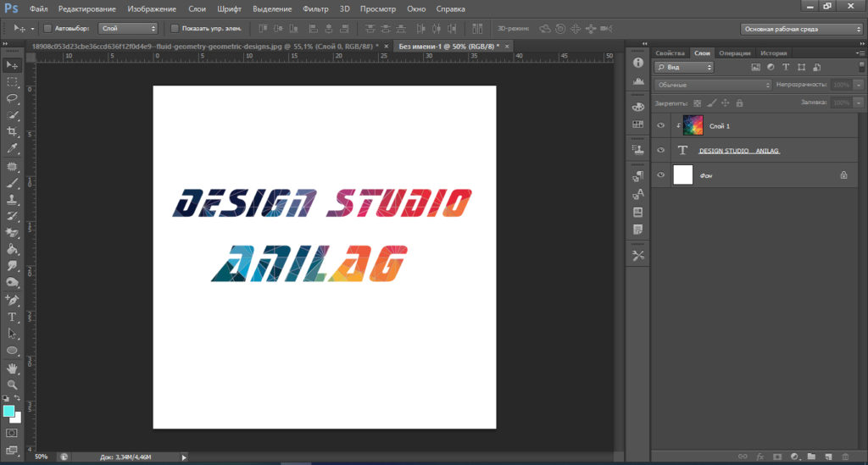Hide the Слой 1 layer
Viewport: 868px width, 465px height.
point(661,125)
